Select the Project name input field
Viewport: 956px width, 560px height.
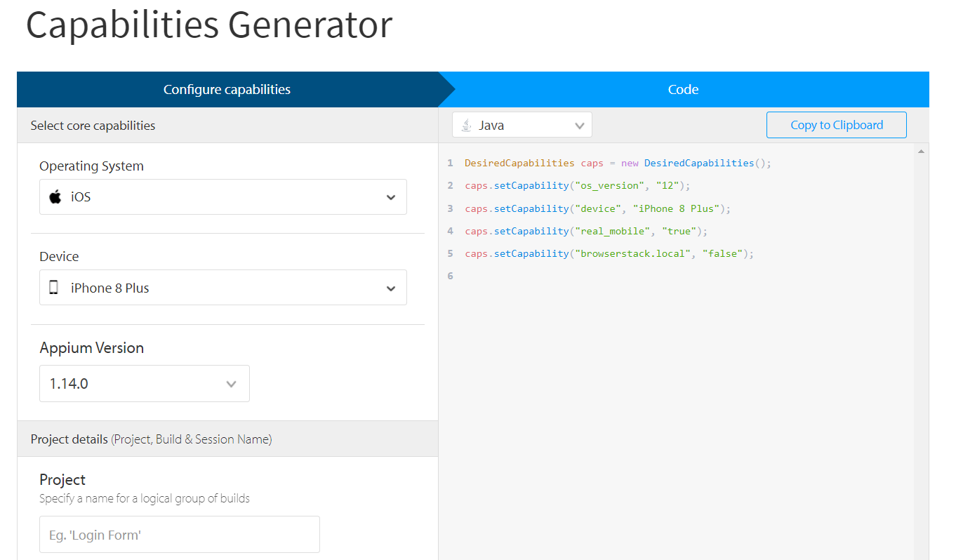179,534
